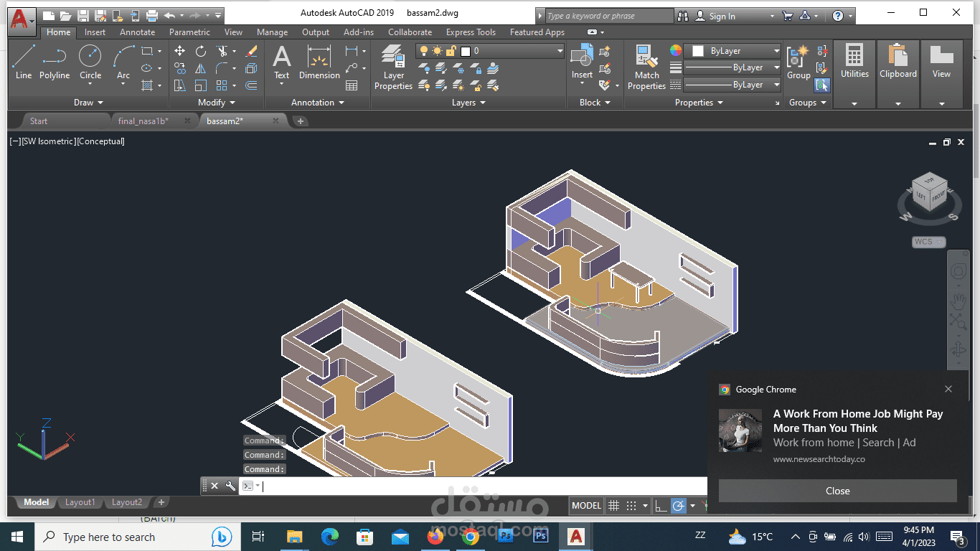Open the ByLayer color dropdown
Viewport: 980px width, 551px height.
(x=732, y=51)
